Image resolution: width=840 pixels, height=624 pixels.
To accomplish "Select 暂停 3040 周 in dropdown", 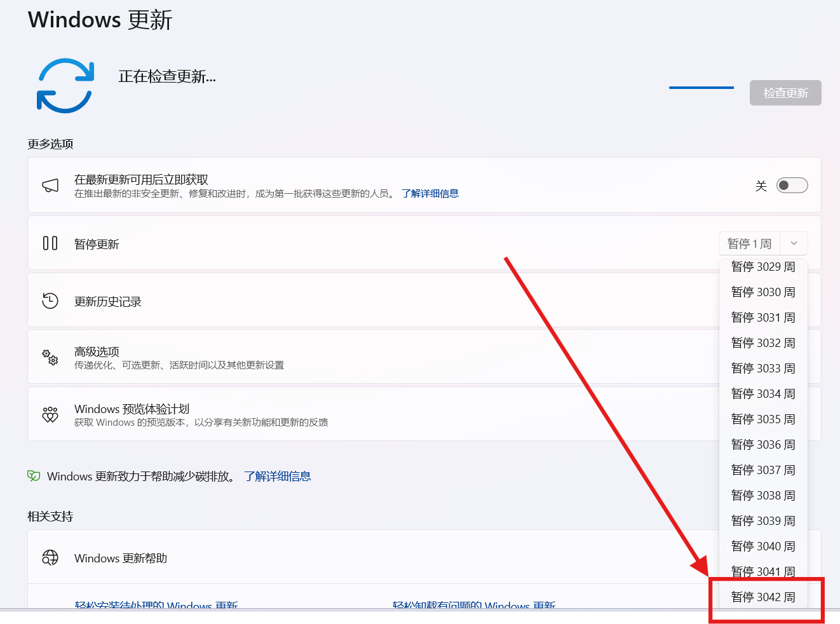I will click(763, 546).
